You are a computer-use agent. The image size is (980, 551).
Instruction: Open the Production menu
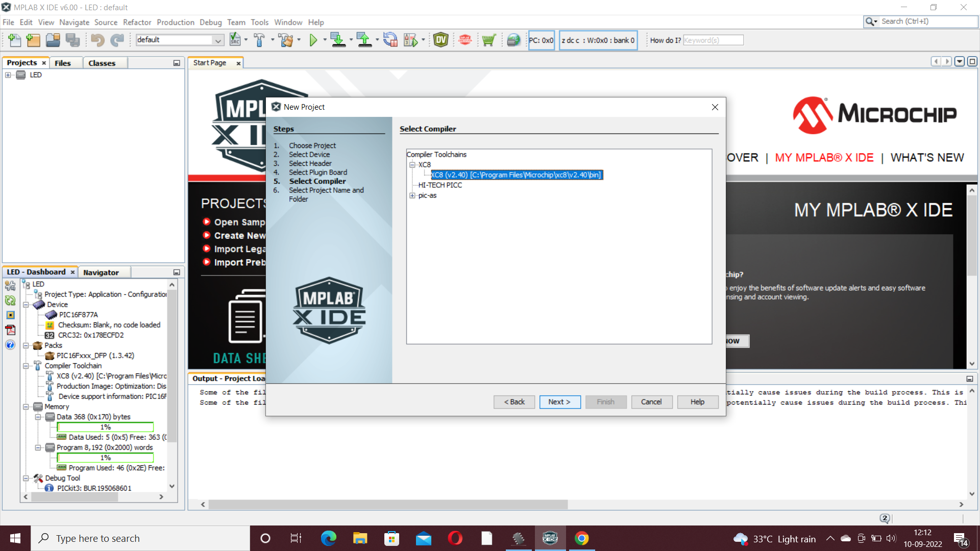coord(175,22)
